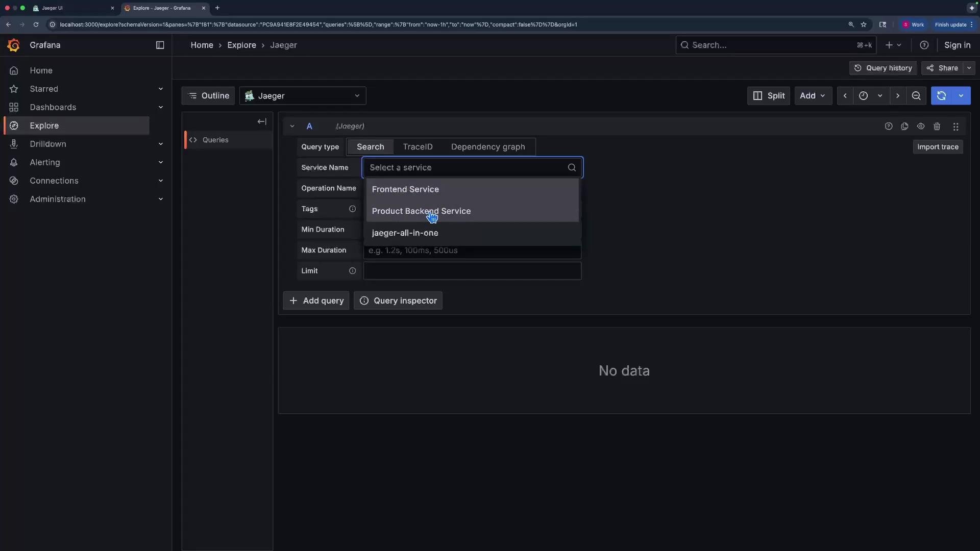Focus the Select a service field
This screenshot has height=551, width=980.
(473, 167)
